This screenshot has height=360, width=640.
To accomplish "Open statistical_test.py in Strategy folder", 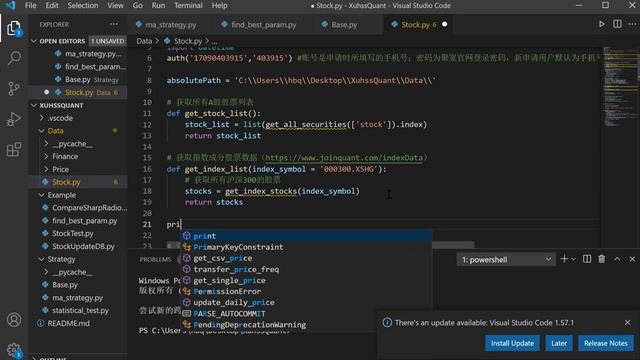I will pos(80,310).
